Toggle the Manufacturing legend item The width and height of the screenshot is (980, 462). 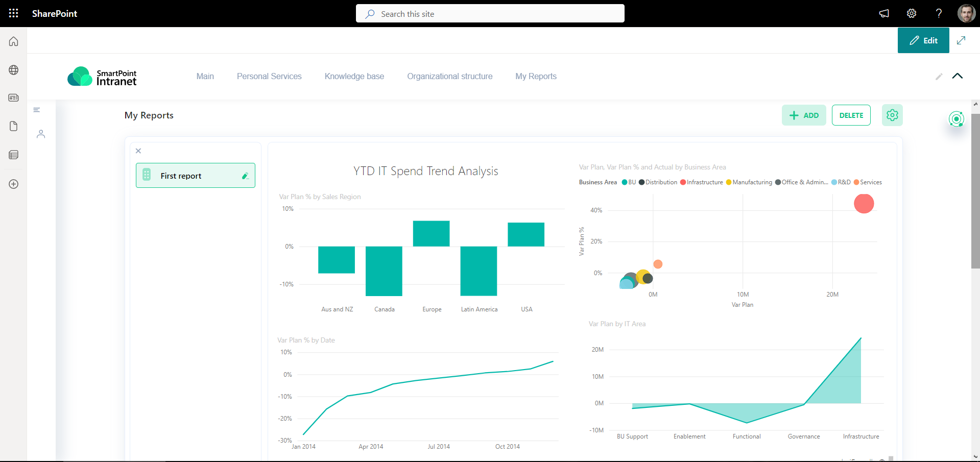749,182
